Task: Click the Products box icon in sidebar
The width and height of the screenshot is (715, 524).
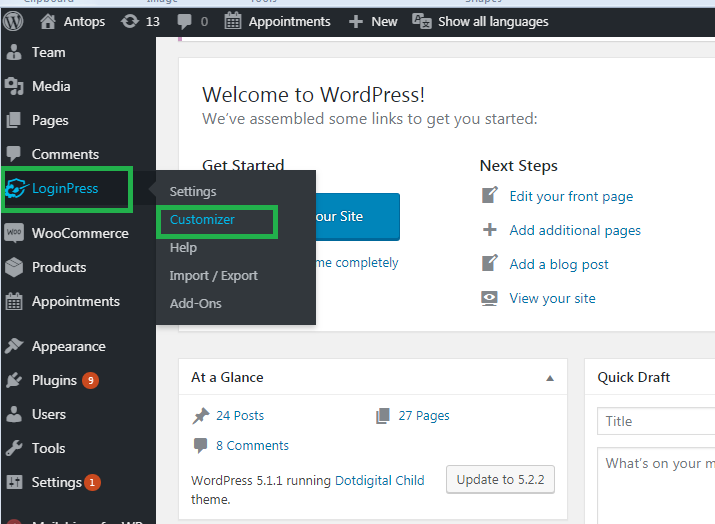Action: (14, 267)
